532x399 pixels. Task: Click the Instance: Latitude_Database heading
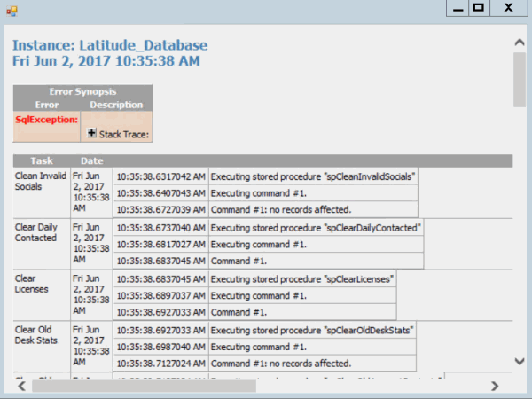(x=110, y=45)
